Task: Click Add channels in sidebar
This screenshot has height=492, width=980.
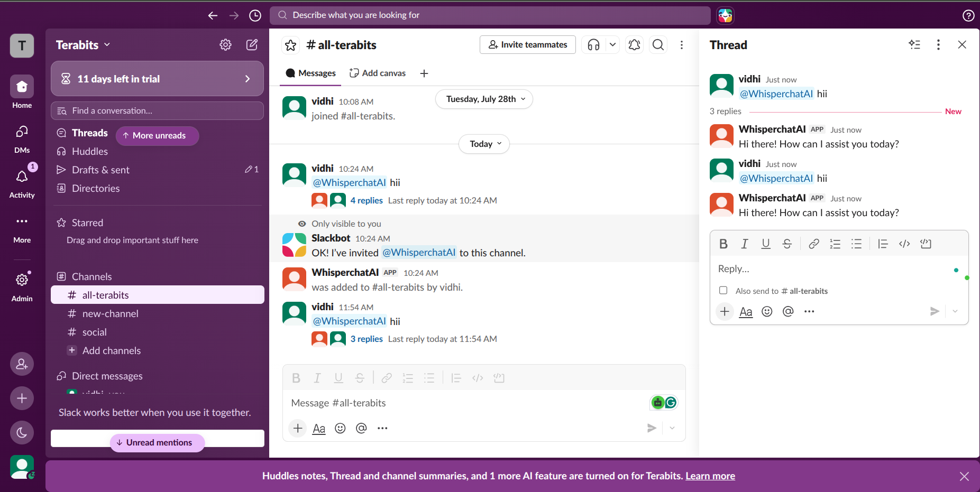Action: coord(157,350)
